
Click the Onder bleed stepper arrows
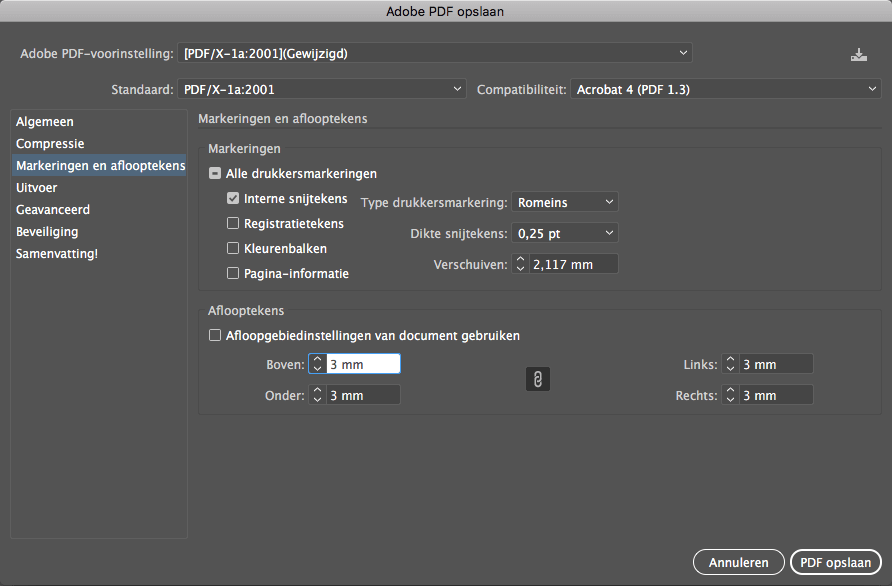click(x=317, y=395)
